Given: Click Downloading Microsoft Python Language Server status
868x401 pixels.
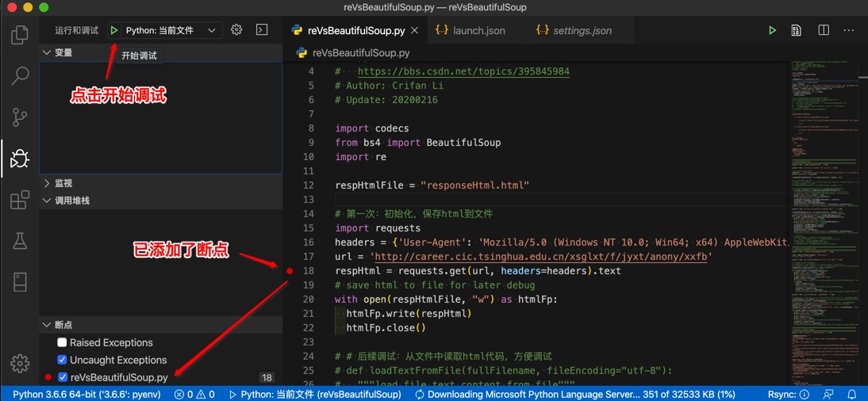Looking at the screenshot, I should tap(574, 395).
